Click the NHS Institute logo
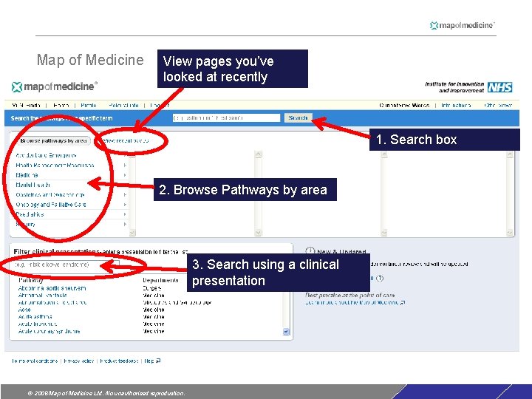Screen dimensions: 532x399 pyautogui.click(x=468, y=87)
